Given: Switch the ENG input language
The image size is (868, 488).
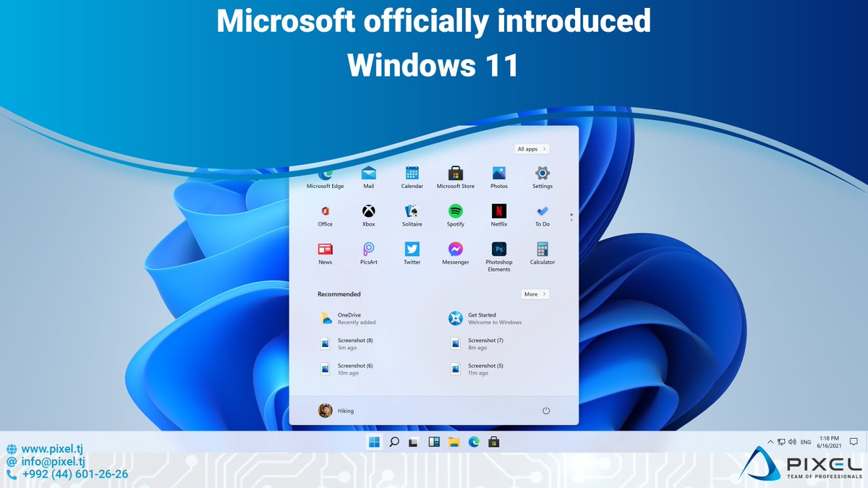Looking at the screenshot, I should pyautogui.click(x=806, y=442).
